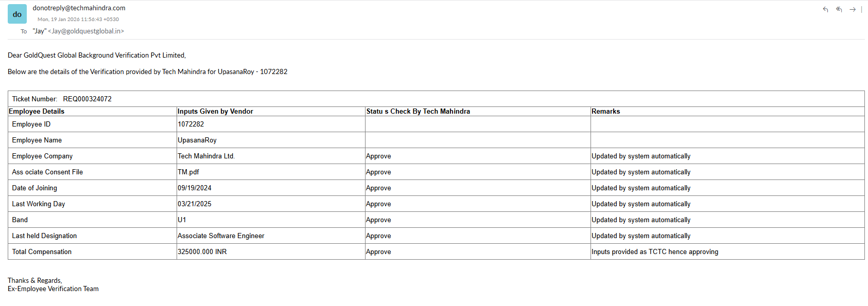The image size is (868, 306).
Task: Click the compensation value 325000.000 INR
Action: [202, 252]
